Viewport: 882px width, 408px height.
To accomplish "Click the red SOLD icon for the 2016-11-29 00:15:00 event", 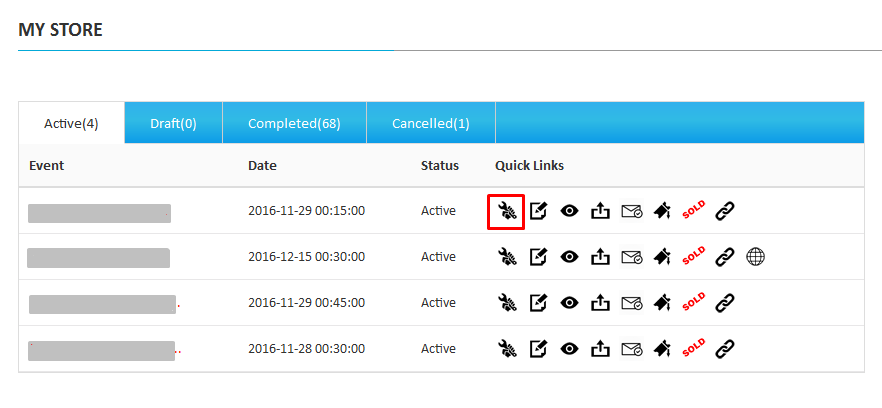I will pyautogui.click(x=694, y=211).
